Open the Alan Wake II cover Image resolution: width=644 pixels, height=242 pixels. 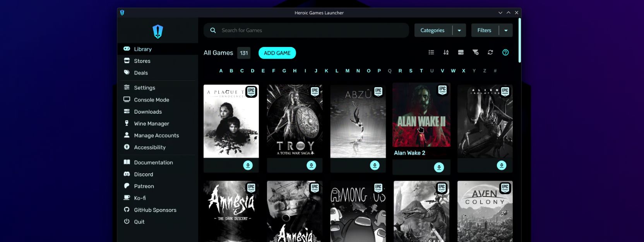coord(421,115)
